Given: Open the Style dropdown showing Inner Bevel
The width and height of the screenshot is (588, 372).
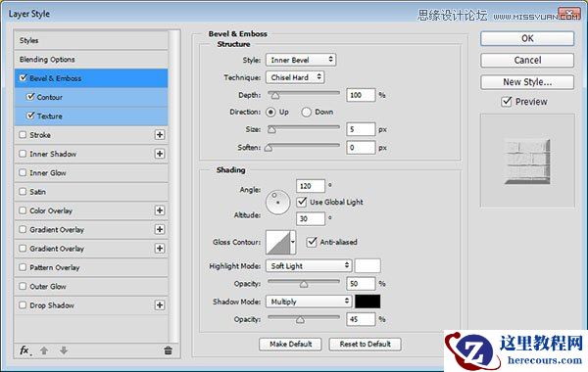Looking at the screenshot, I should point(301,60).
